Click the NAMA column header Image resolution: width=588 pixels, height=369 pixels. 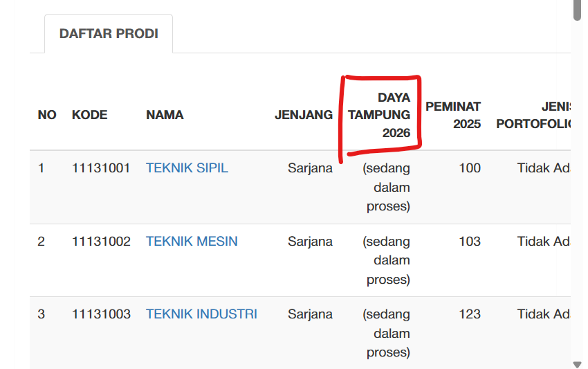pos(165,114)
